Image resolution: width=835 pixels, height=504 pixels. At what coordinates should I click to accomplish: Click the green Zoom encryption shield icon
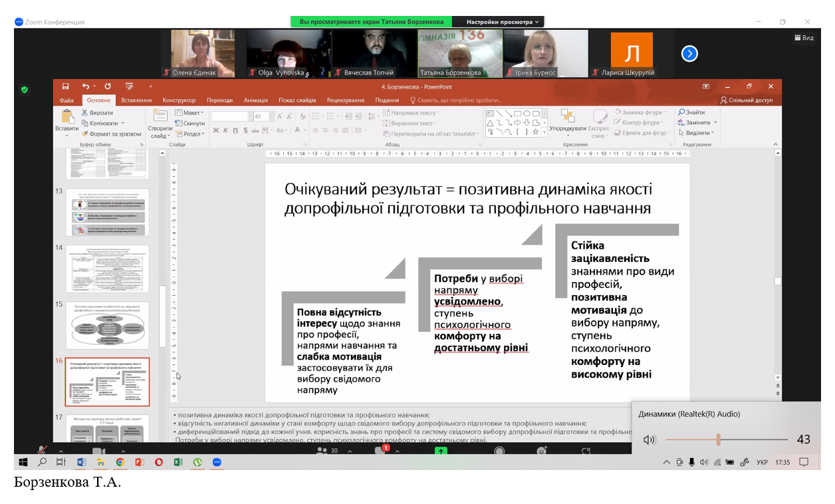coord(25,89)
